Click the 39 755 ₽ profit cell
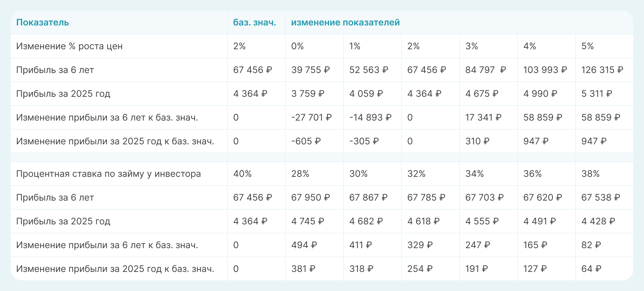 310,70
